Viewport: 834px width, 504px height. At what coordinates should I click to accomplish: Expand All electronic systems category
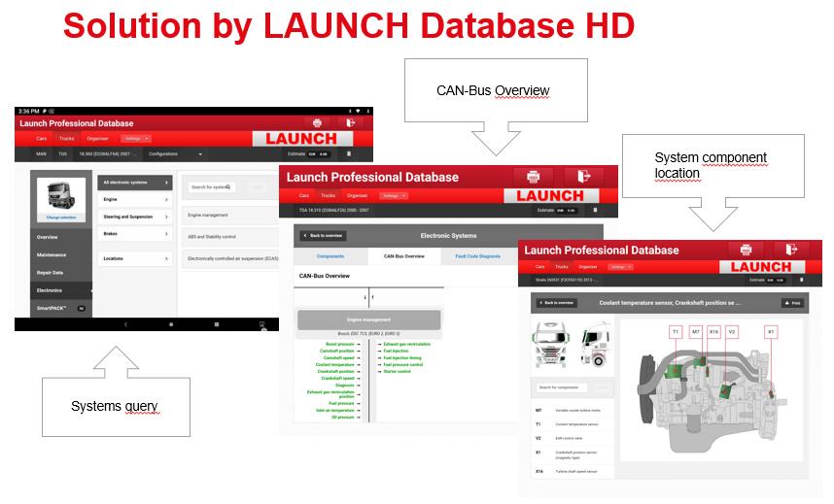coord(134,183)
